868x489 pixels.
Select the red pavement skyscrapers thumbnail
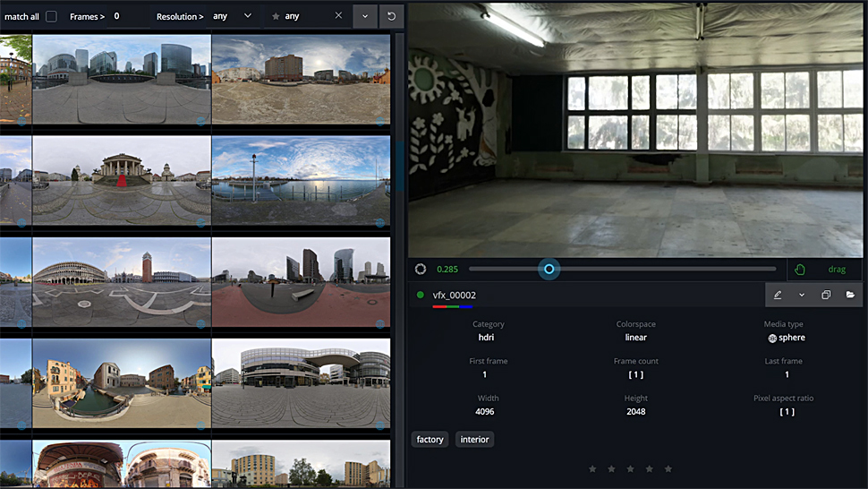tap(302, 282)
